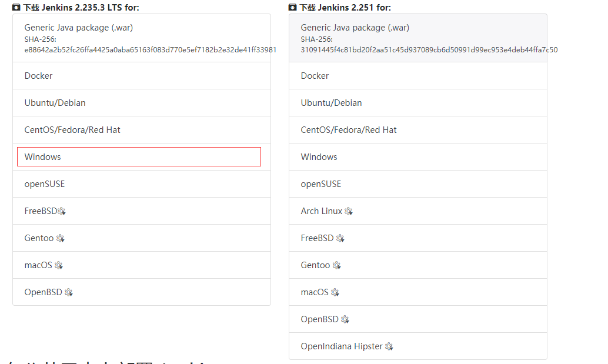This screenshot has height=364, width=608.
Task: Click the gear icon next to OpenBSD in the 2.251 list
Action: pos(345,319)
